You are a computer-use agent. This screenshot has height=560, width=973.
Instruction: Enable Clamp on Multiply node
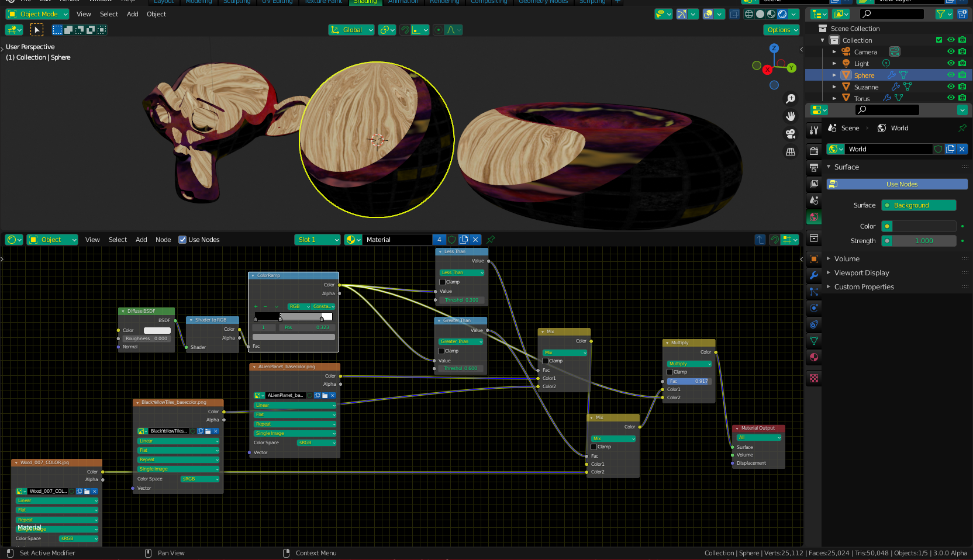click(670, 372)
